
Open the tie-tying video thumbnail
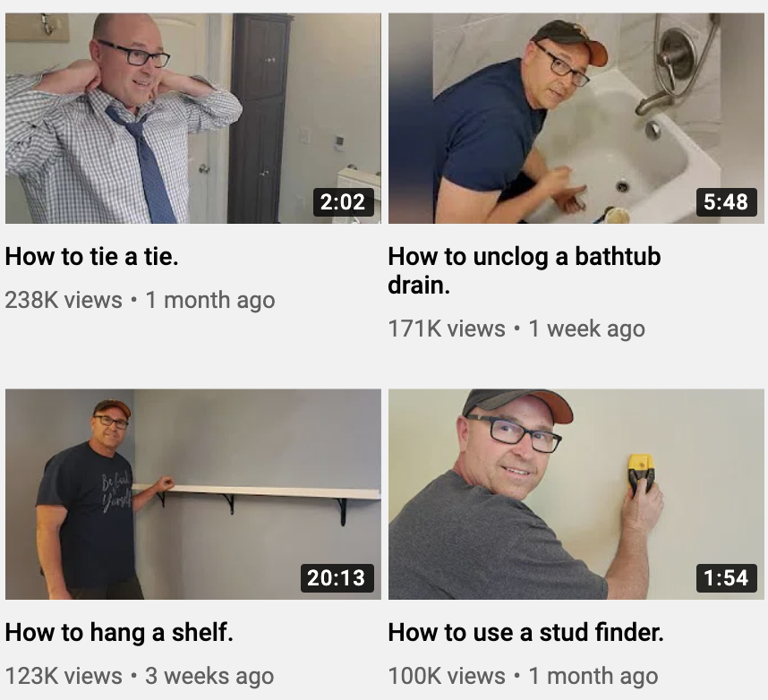(x=193, y=118)
